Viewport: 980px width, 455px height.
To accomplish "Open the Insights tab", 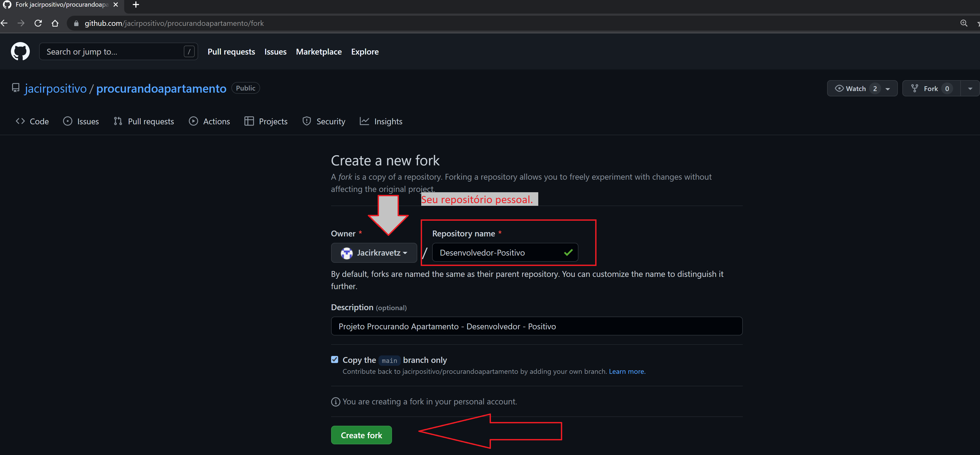I will click(381, 121).
